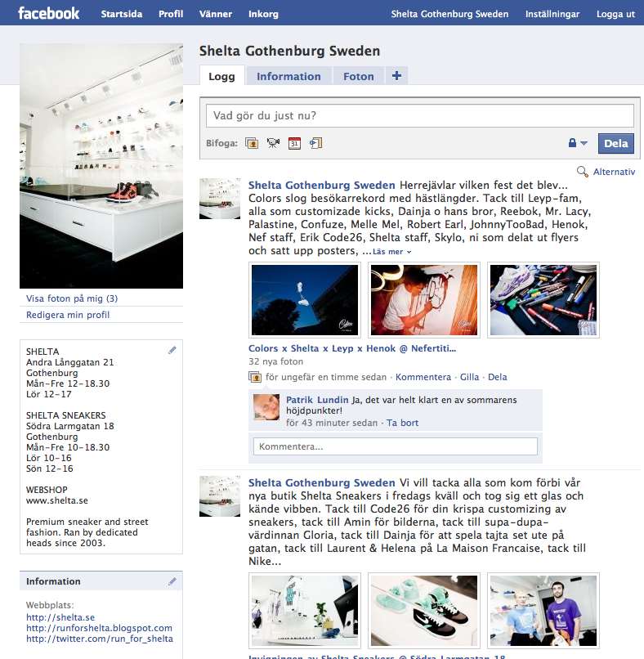Attach an event with the calendar icon
The width and height of the screenshot is (644, 659).
coord(294,143)
